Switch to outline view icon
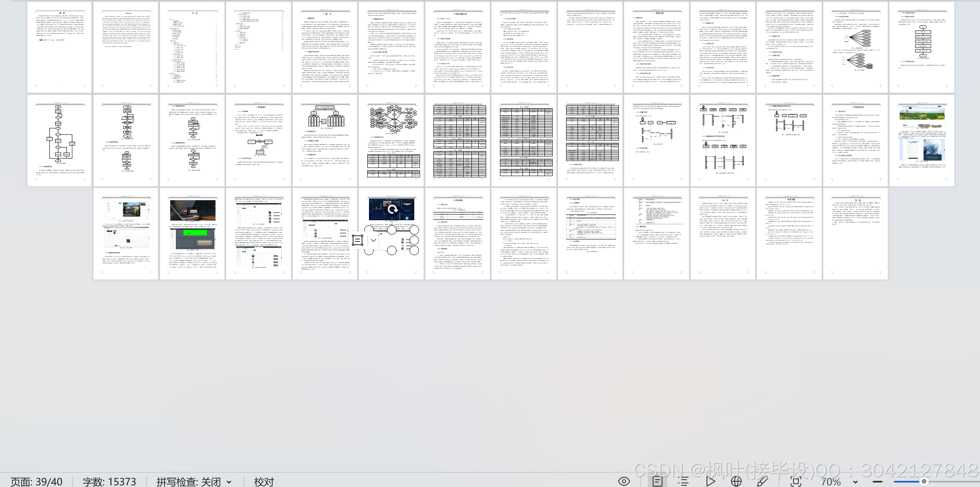The width and height of the screenshot is (980, 487). coord(683,481)
